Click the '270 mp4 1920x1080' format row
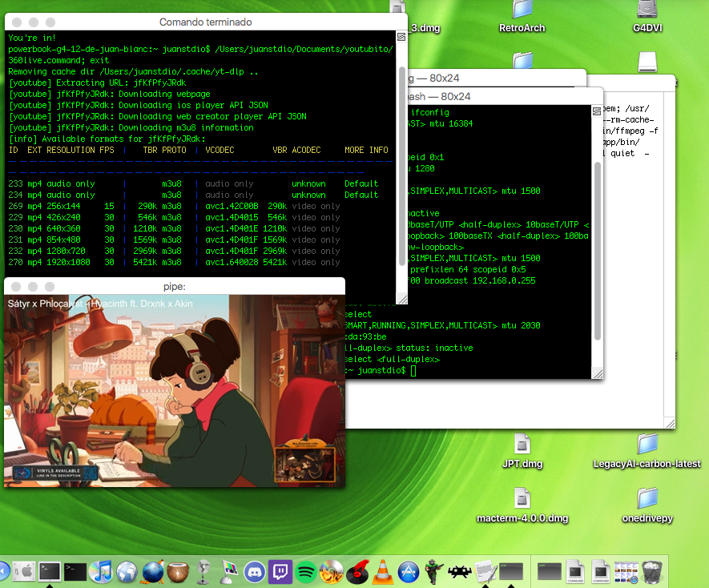 [174, 262]
